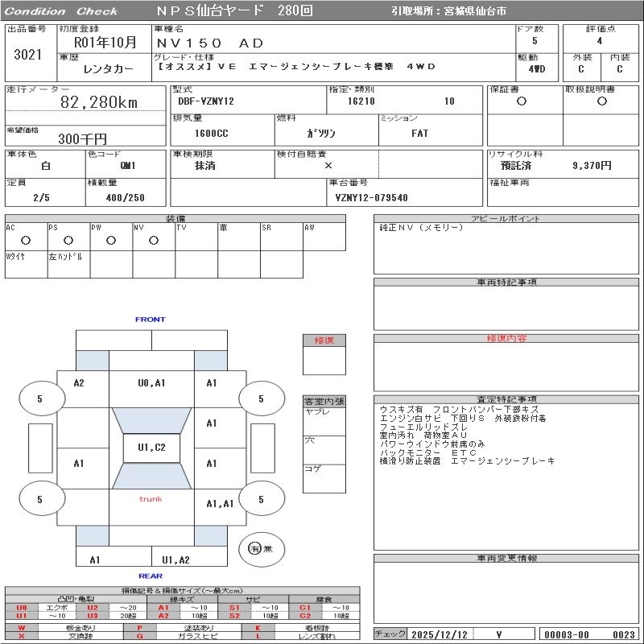Click the rear-right tire circle marked 5
Viewport: 644px width, 644px height.
coord(261,500)
